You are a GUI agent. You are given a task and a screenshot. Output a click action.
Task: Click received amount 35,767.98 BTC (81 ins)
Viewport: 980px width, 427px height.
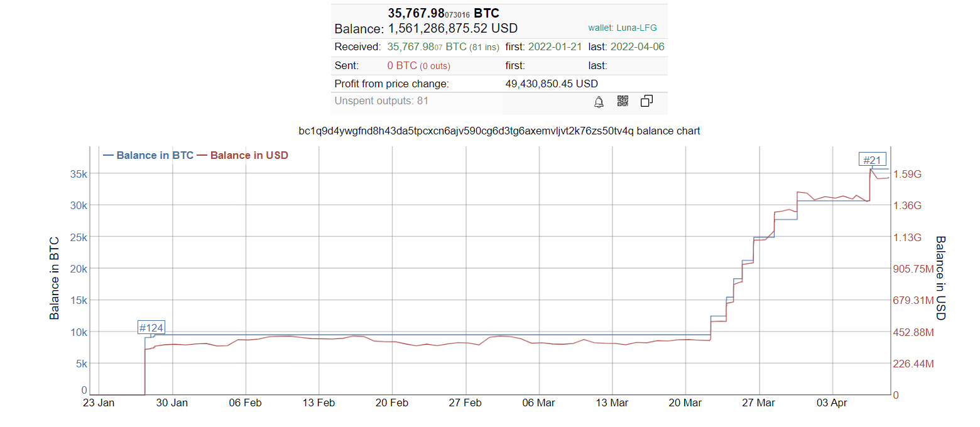pos(443,47)
